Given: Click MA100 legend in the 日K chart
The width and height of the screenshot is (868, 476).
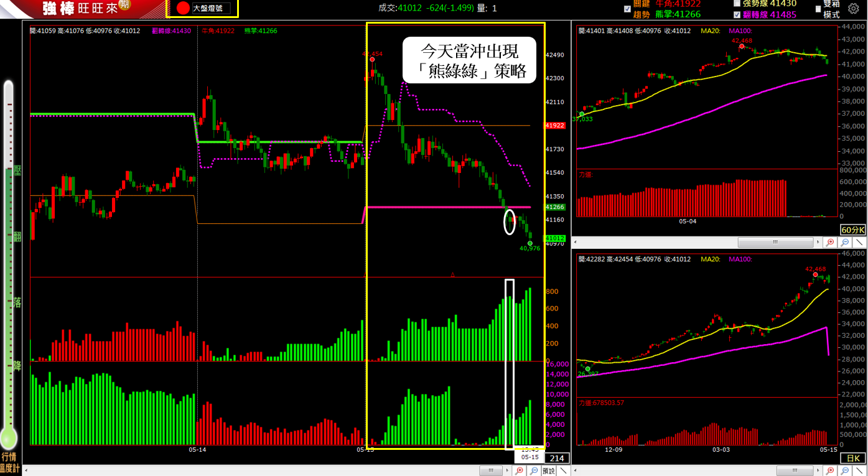Looking at the screenshot, I should point(740,259).
